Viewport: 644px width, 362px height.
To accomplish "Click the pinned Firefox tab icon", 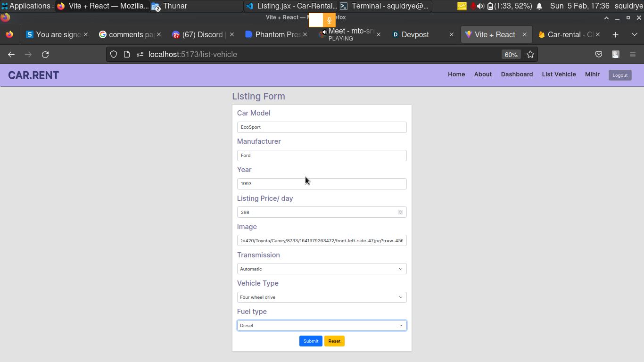I will pyautogui.click(x=9, y=34).
